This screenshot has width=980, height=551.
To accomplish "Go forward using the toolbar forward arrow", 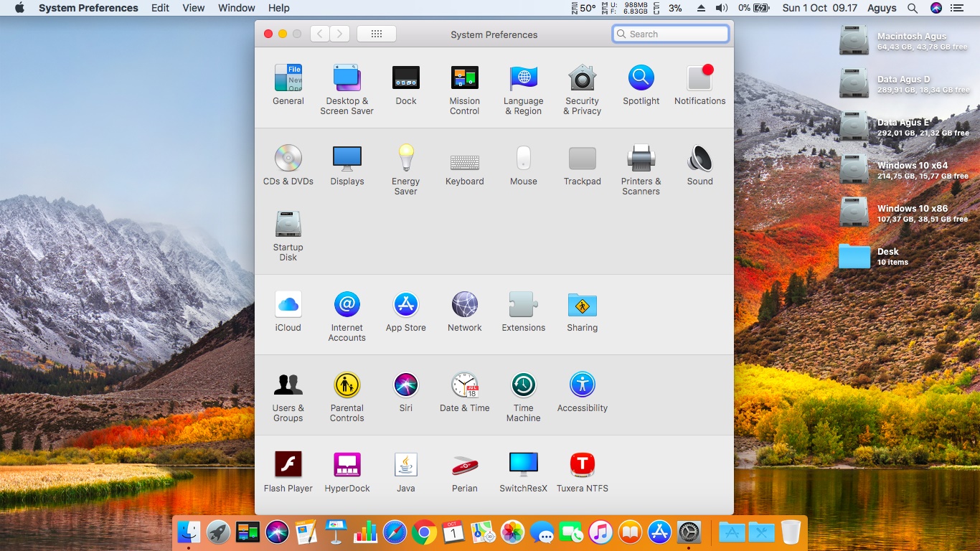I will pyautogui.click(x=340, y=34).
